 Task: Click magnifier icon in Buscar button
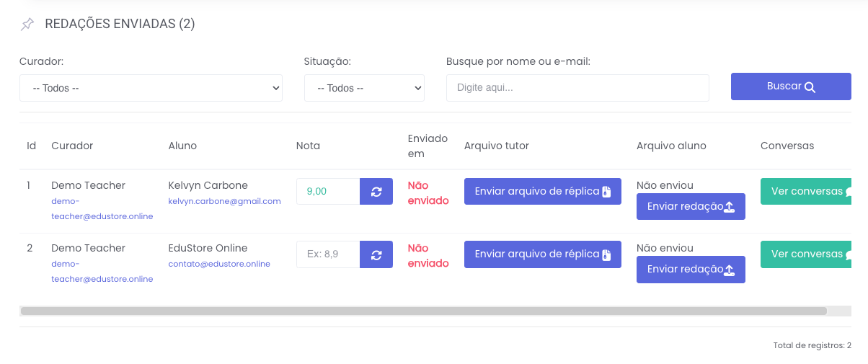[810, 87]
